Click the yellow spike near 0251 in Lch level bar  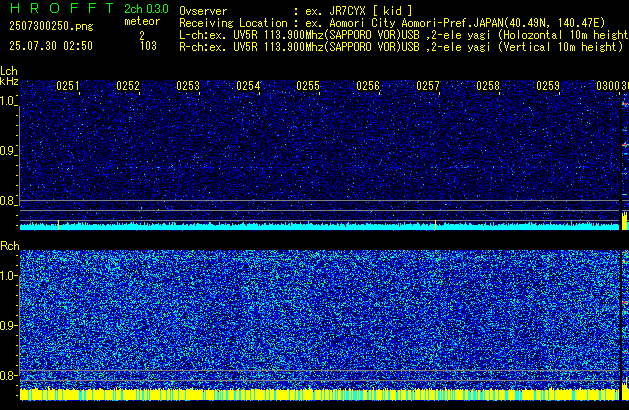pos(59,225)
